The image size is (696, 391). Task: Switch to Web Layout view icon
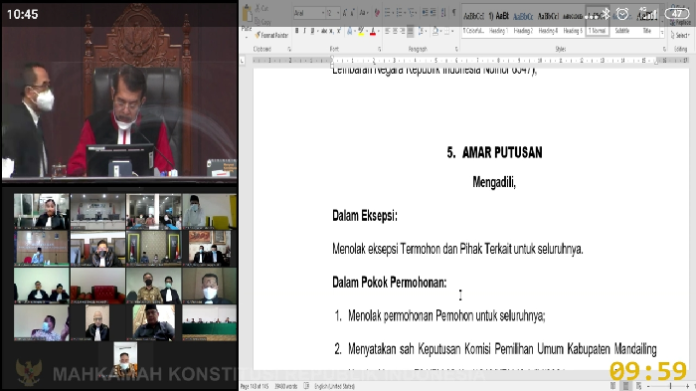639,386
